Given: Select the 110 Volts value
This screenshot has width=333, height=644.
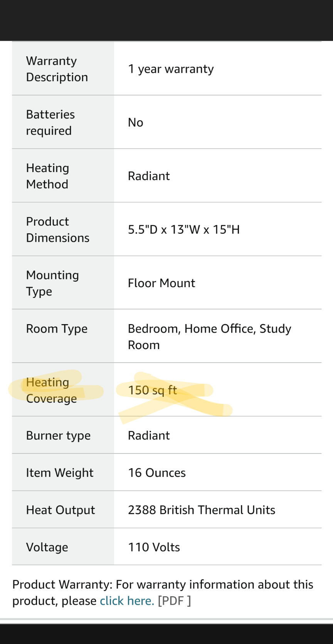Looking at the screenshot, I should 154,547.
